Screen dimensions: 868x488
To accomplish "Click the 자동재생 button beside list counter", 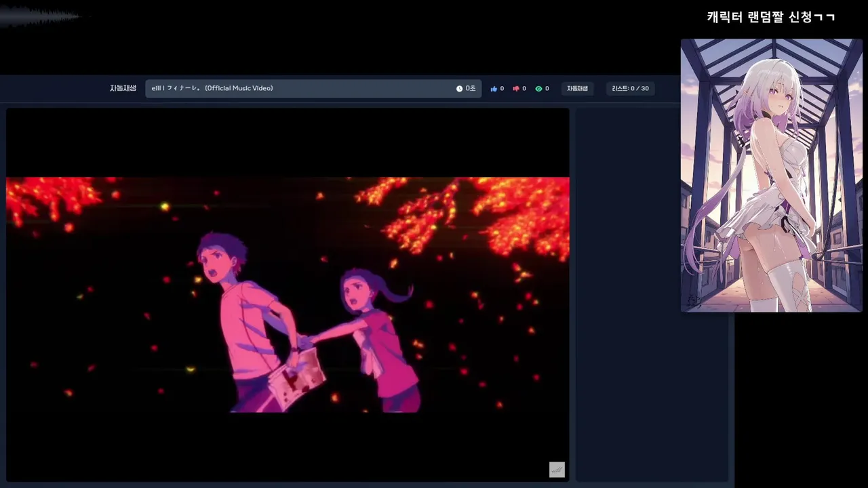I will coord(577,89).
